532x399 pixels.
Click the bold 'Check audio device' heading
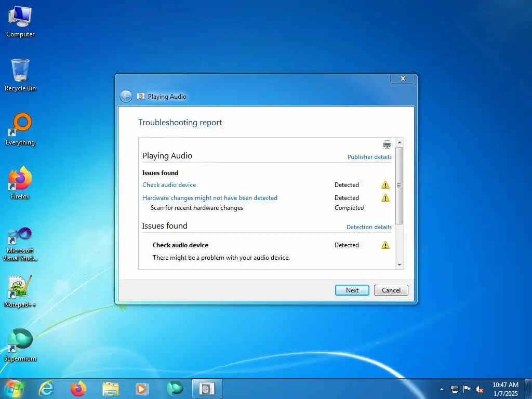pyautogui.click(x=180, y=245)
